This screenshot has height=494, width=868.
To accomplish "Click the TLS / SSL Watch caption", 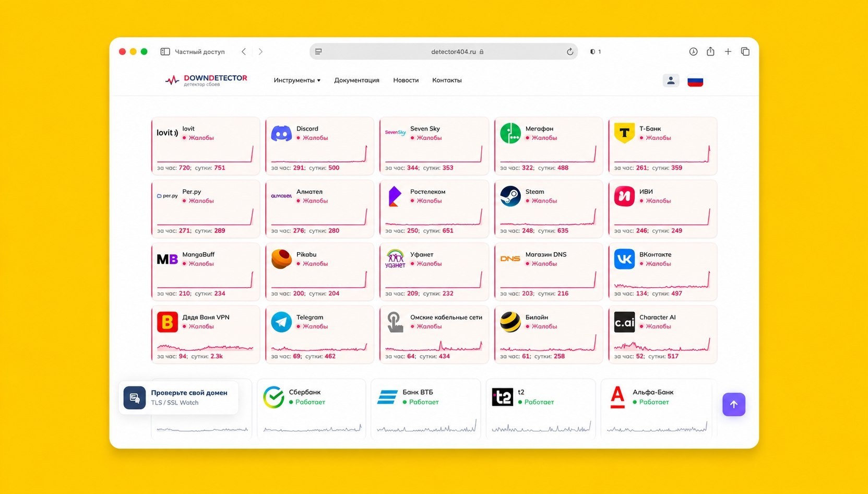I will 174,403.
